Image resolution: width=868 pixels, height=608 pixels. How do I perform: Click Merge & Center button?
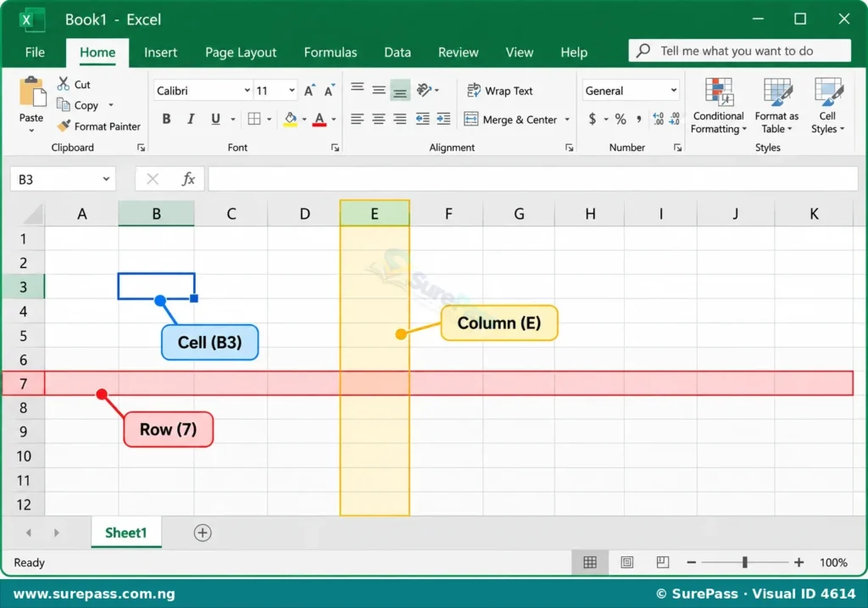[x=509, y=120]
